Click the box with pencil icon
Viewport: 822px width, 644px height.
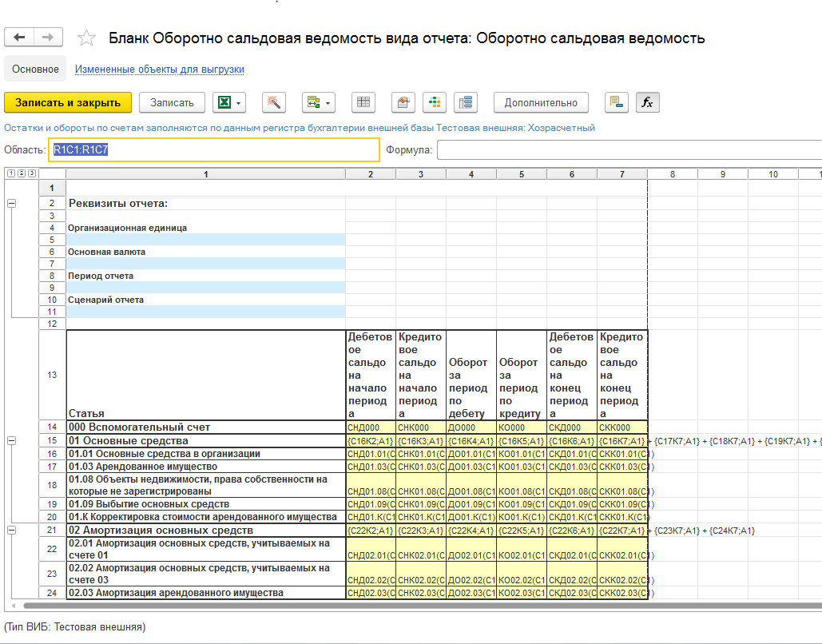pyautogui.click(x=403, y=103)
